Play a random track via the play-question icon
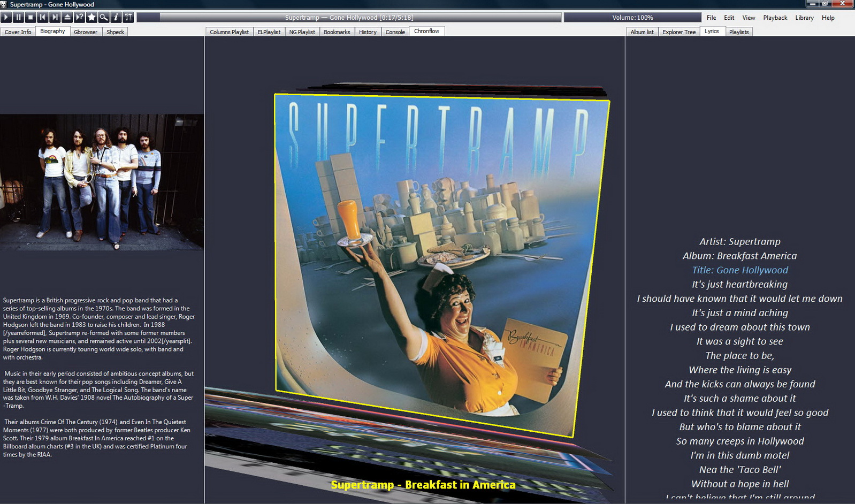Viewport: 855px width, 504px height. 80,17
